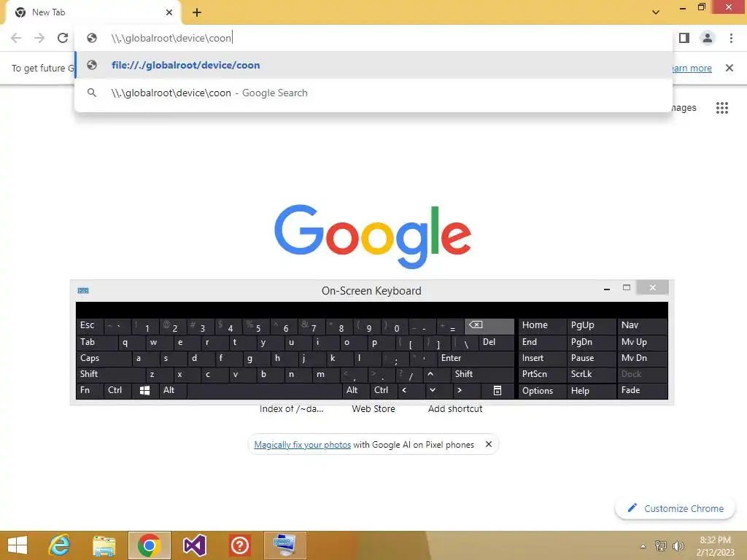This screenshot has width=747, height=560.
Task: Click the volume speaker tray icon
Action: (x=678, y=546)
